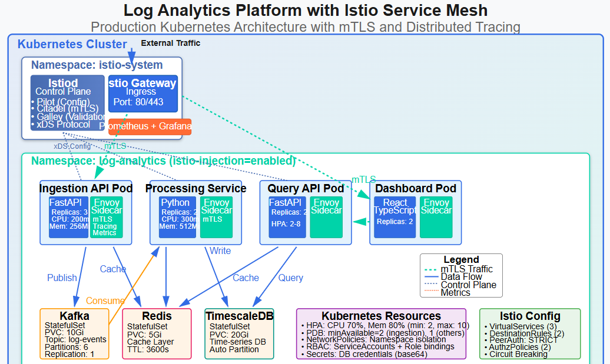This screenshot has width=610, height=364.
Task: Select the Legend title
Action: (462, 259)
